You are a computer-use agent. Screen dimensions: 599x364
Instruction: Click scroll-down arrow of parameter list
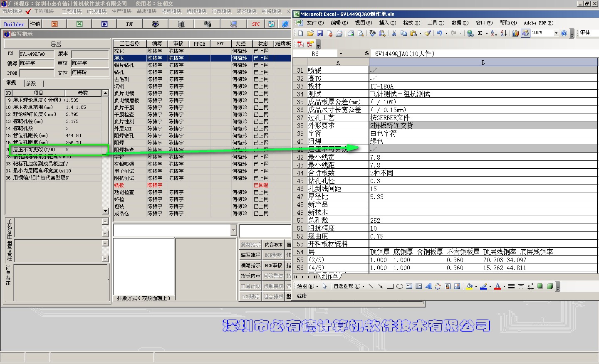(x=105, y=211)
